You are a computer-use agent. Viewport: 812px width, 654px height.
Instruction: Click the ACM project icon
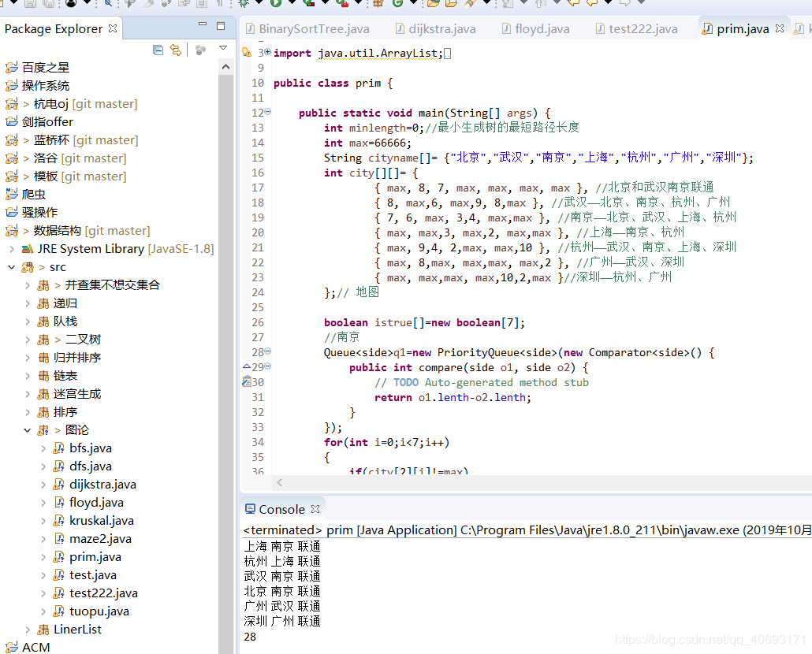click(x=11, y=647)
